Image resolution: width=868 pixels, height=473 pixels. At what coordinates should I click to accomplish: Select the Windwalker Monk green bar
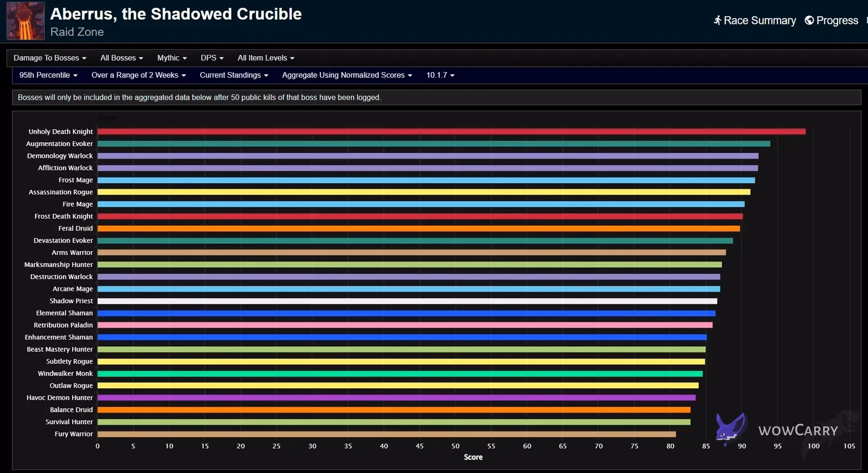[400, 374]
